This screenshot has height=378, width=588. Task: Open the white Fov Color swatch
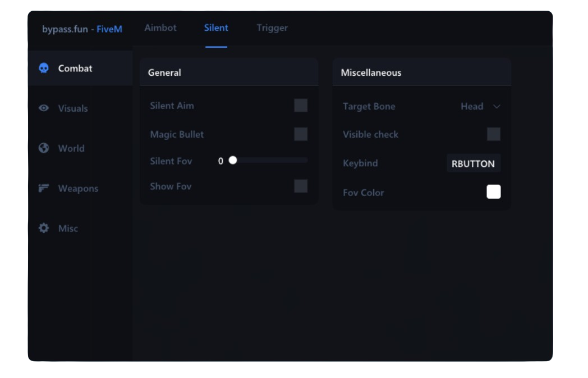pos(493,192)
